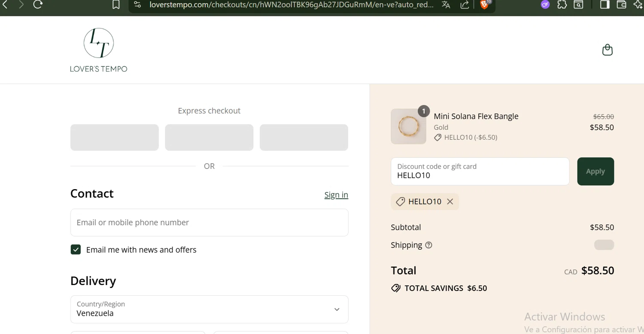Open the page translate icon
Screen dimensions: 644x334
pos(446,5)
